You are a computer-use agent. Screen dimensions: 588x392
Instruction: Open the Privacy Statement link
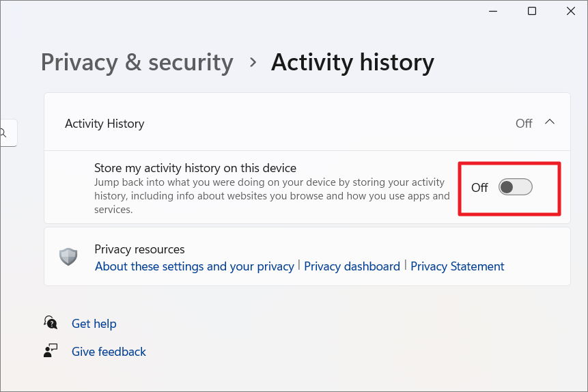point(458,266)
